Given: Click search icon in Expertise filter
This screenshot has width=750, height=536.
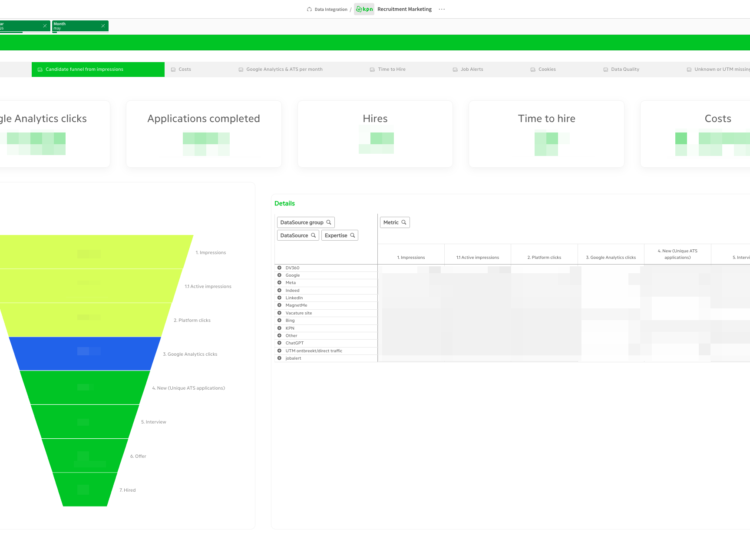Looking at the screenshot, I should point(353,235).
